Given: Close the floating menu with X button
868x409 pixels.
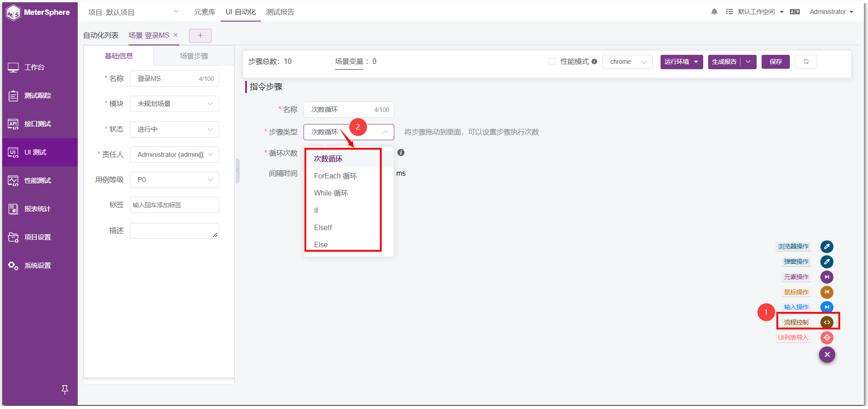Looking at the screenshot, I should [827, 355].
